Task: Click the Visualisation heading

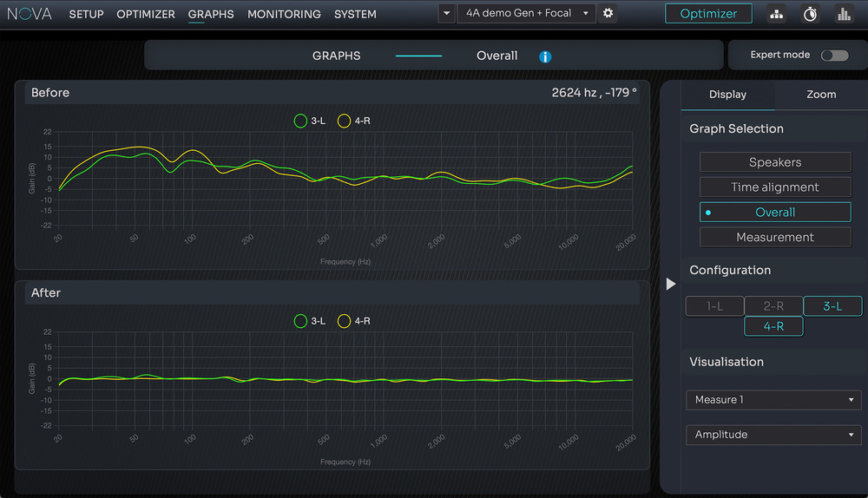Action: tap(727, 362)
